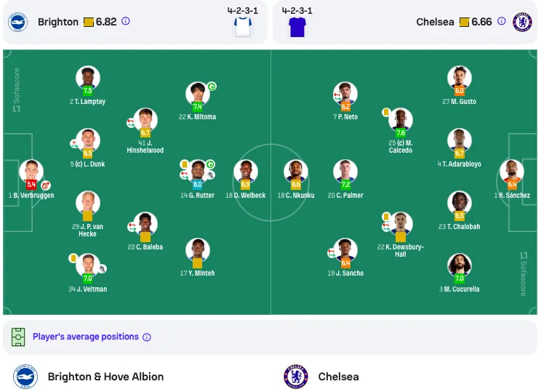Screen dimensions: 541x392
Task: Click Brighton's white home kit shirt icon
Action: coord(243,27)
